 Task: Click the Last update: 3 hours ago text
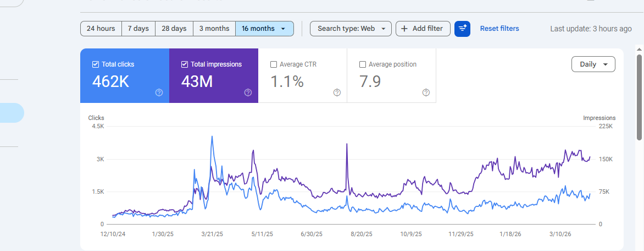click(x=591, y=29)
